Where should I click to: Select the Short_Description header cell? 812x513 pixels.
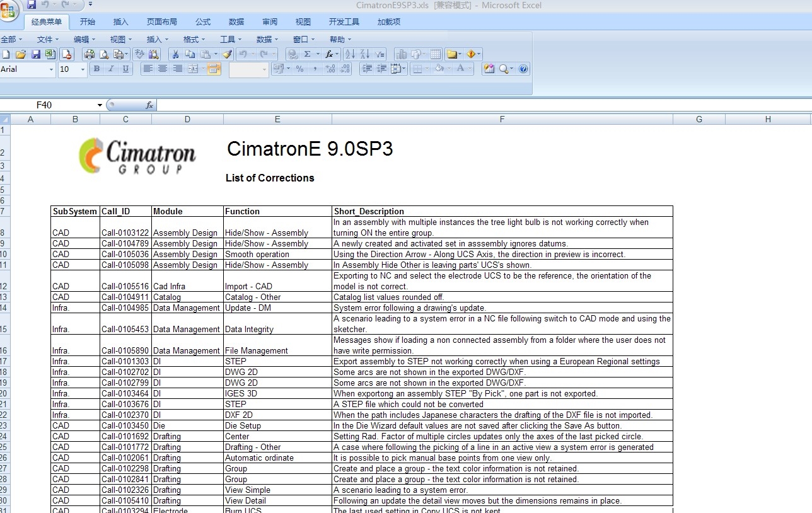(502, 211)
